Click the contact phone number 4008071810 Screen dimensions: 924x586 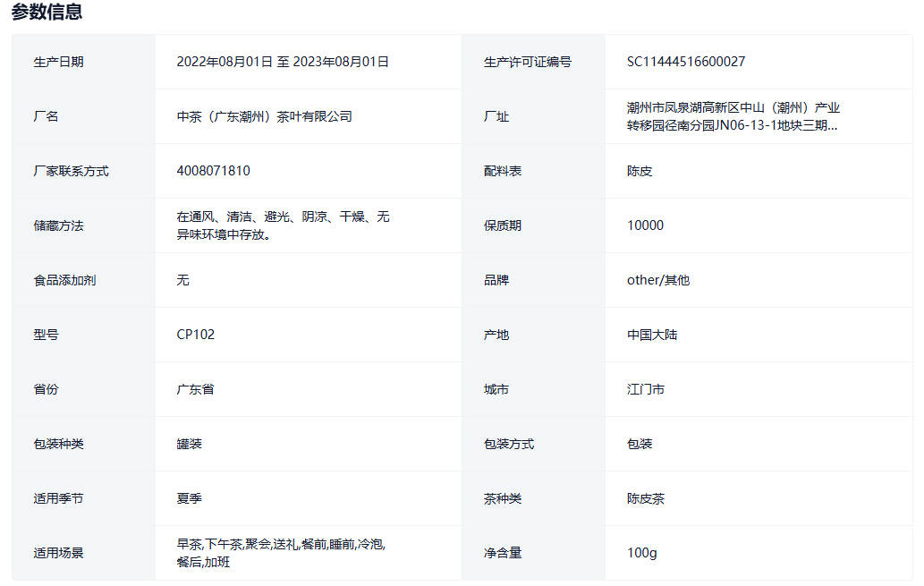coord(214,171)
